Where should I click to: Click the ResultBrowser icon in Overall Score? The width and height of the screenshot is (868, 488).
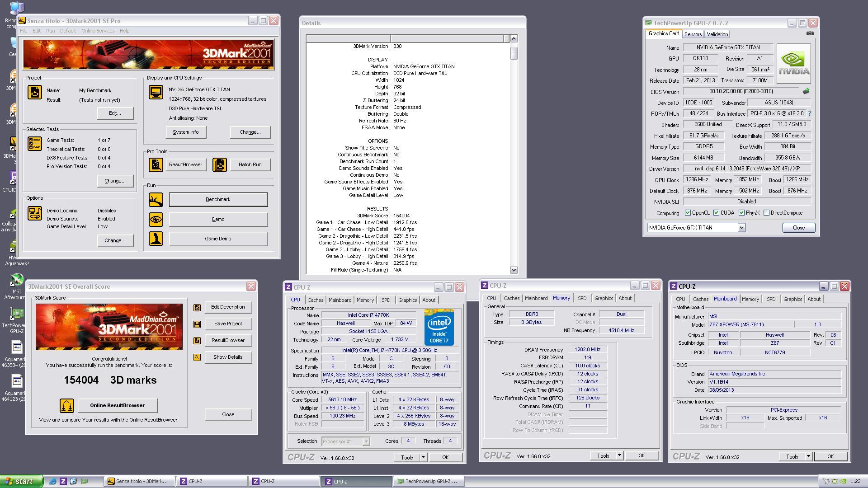197,341
